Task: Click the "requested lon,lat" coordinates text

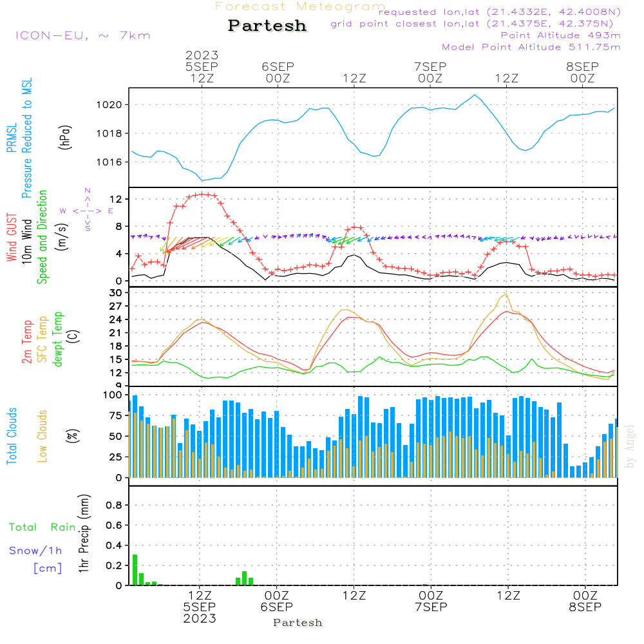Action: 499,12
